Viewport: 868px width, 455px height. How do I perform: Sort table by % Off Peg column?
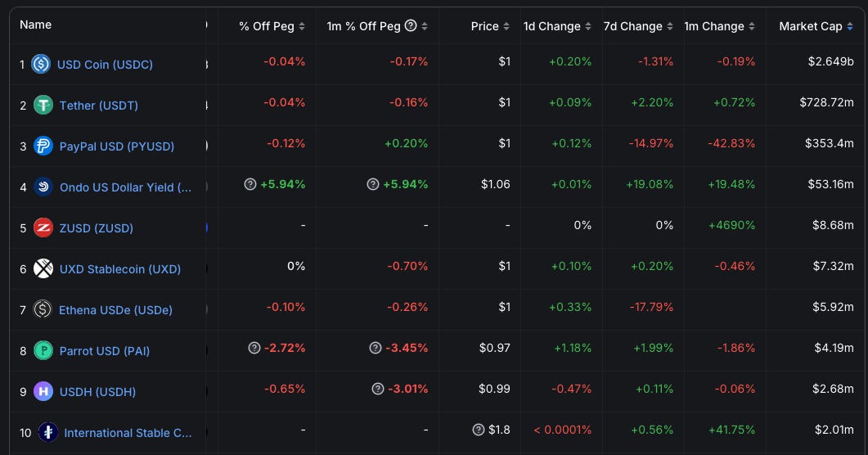[272, 26]
